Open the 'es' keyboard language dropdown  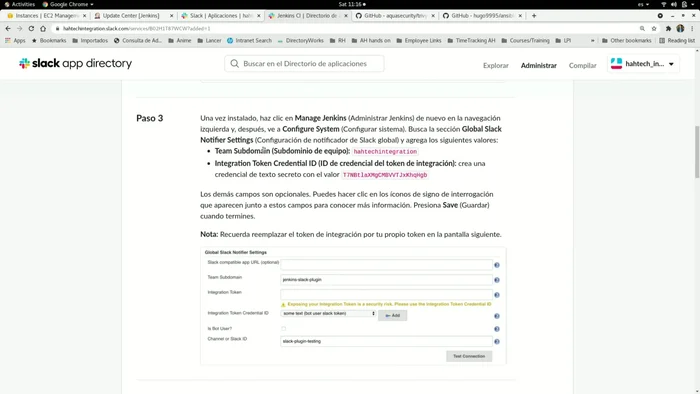click(x=643, y=4)
